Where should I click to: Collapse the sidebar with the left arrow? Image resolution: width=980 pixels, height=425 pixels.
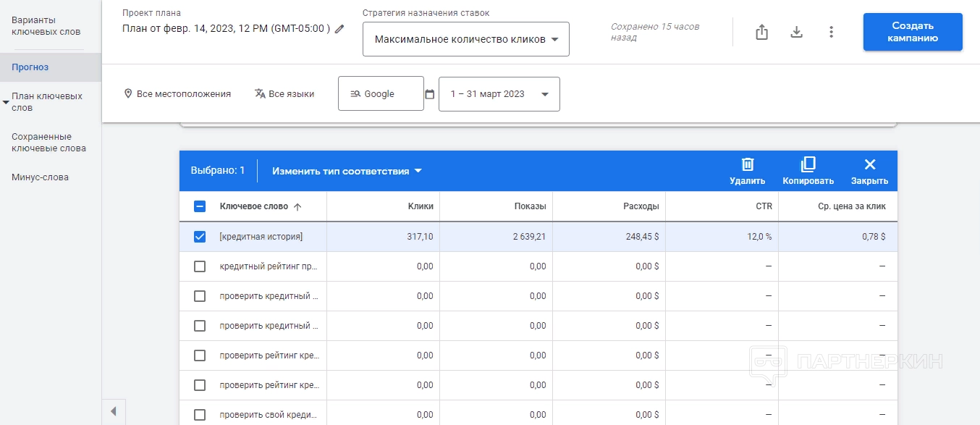tap(114, 411)
